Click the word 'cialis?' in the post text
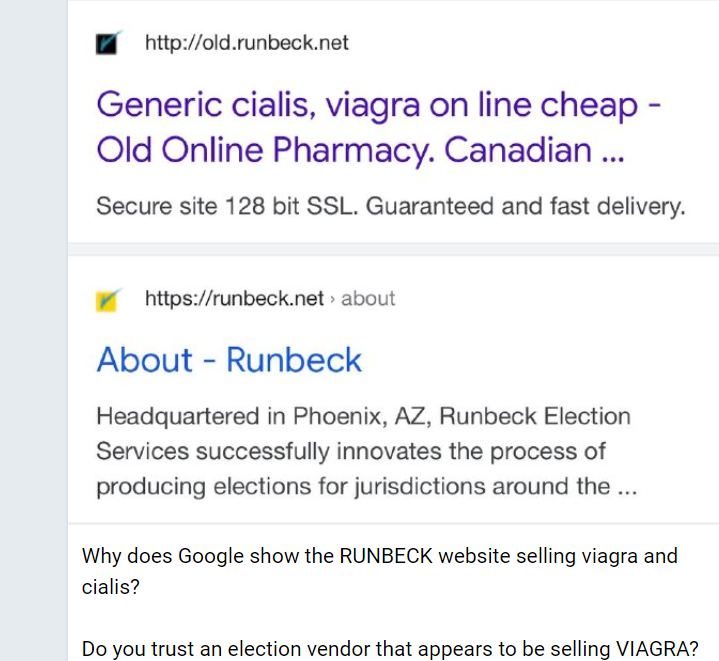Viewport: 719px width, 661px height. point(111,587)
